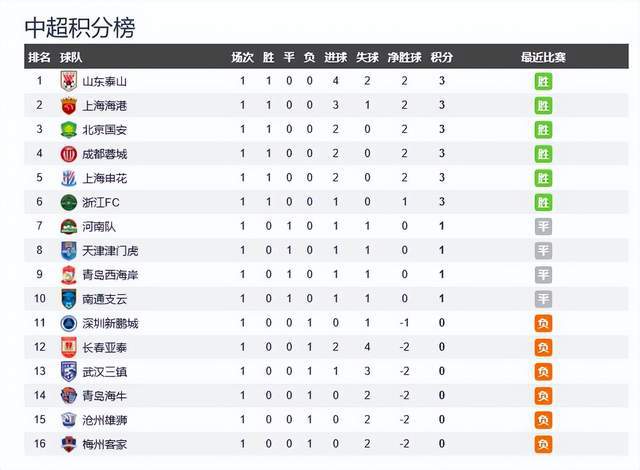Click the 山东泰山 team logo

[68, 81]
